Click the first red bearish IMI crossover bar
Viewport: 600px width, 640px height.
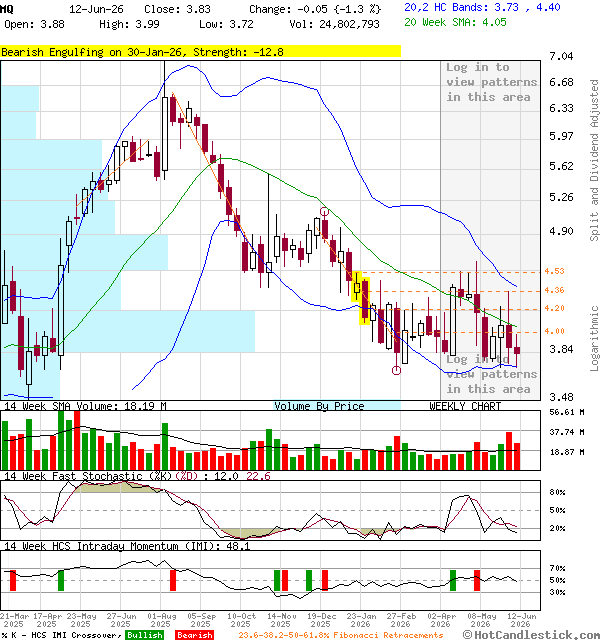tap(13, 580)
